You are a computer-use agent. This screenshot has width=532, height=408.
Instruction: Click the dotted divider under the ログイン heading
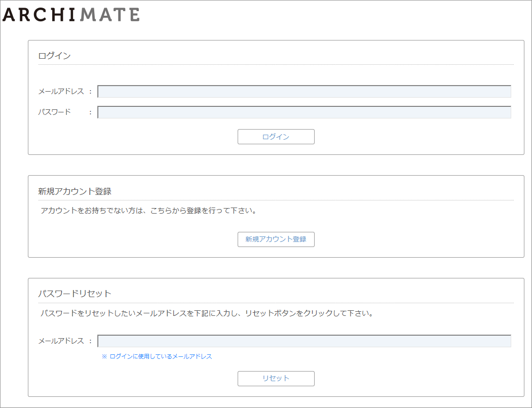tap(276, 65)
